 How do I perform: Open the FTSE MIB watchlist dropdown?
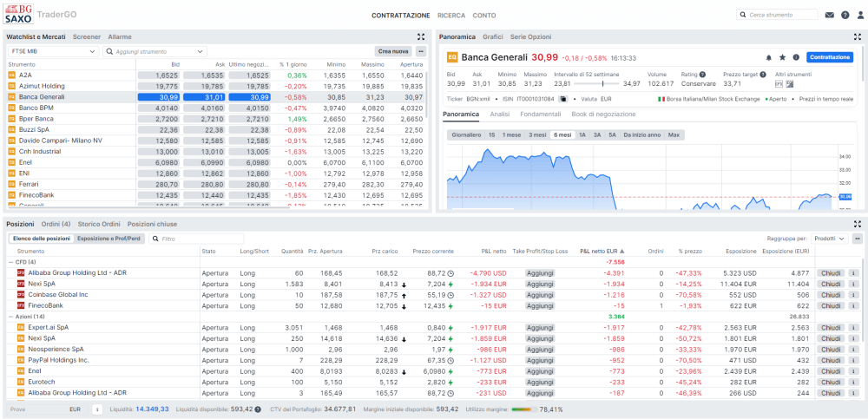[53, 51]
